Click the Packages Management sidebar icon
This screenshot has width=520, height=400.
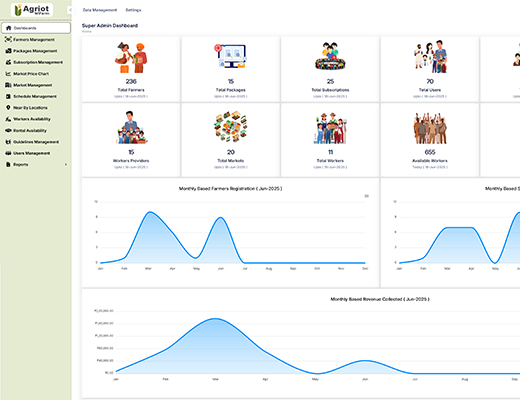(x=8, y=51)
